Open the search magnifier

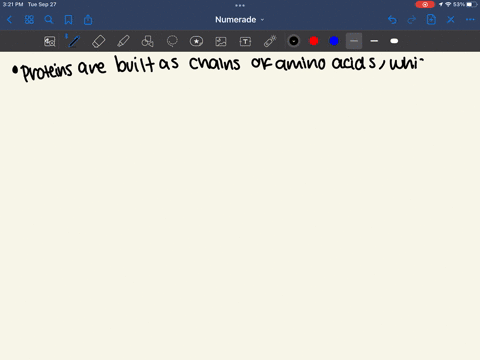[x=49, y=20]
